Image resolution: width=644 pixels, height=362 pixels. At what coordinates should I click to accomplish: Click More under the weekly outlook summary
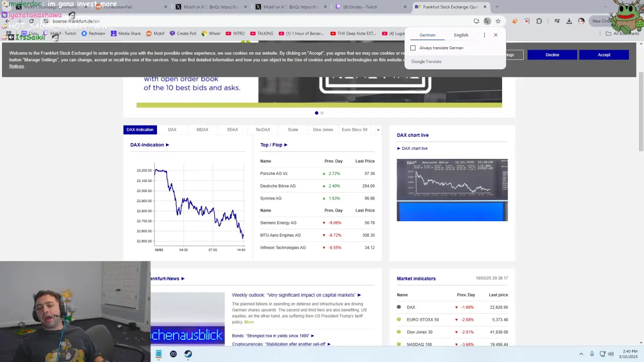click(x=249, y=322)
